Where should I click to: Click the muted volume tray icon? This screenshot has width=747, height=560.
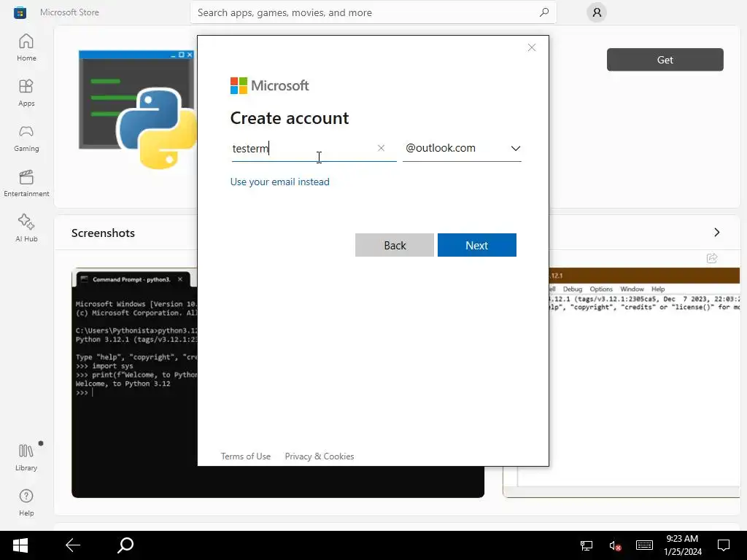615,545
